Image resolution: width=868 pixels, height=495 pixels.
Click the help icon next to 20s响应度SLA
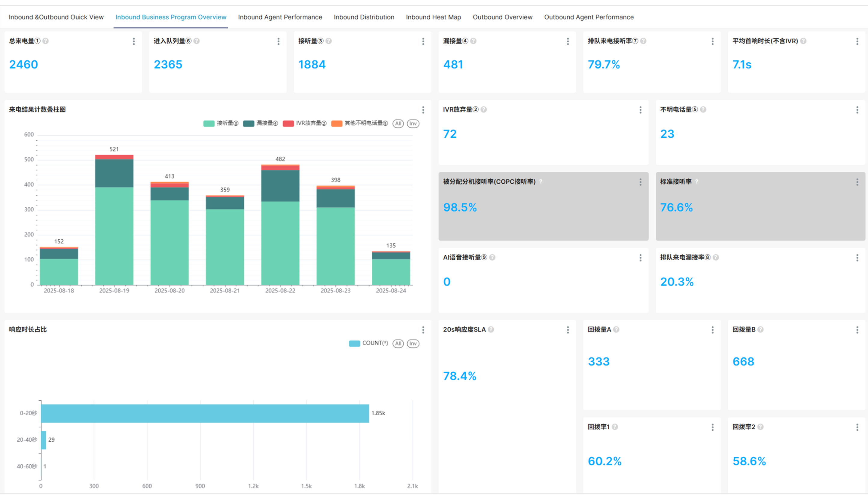click(x=491, y=329)
